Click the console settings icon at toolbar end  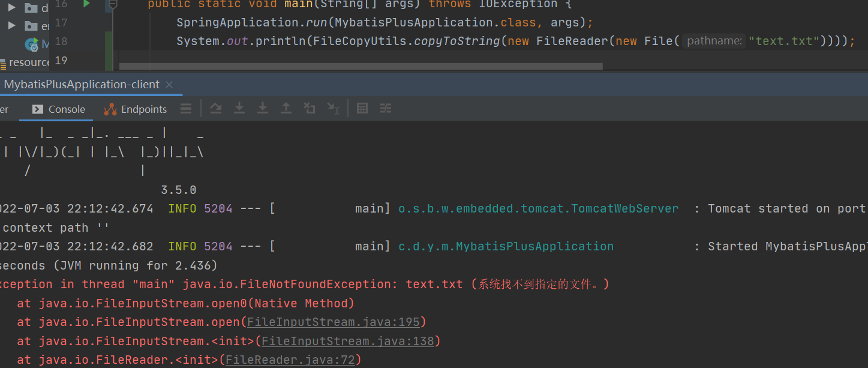(385, 108)
